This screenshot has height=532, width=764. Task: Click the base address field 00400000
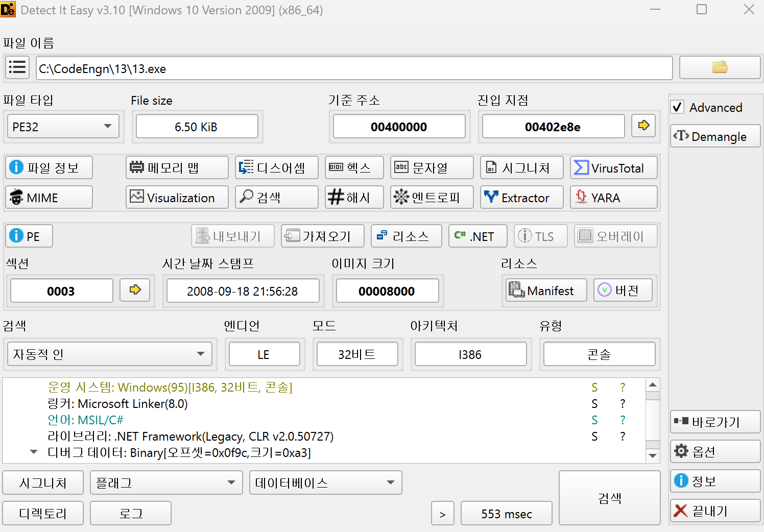pyautogui.click(x=399, y=127)
